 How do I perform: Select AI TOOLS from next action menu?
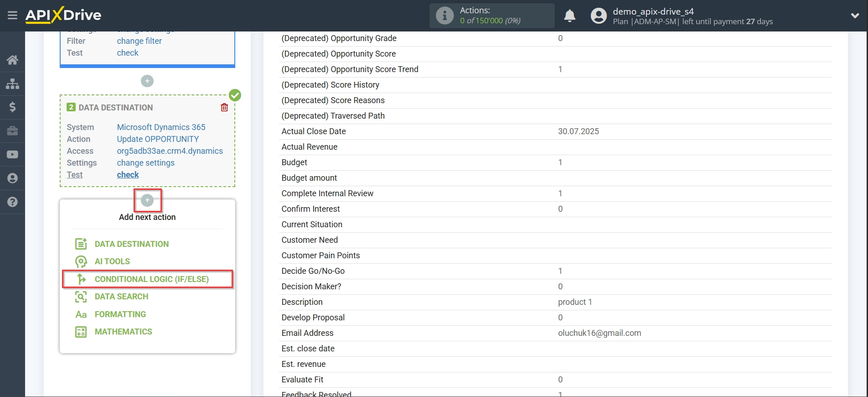point(112,261)
